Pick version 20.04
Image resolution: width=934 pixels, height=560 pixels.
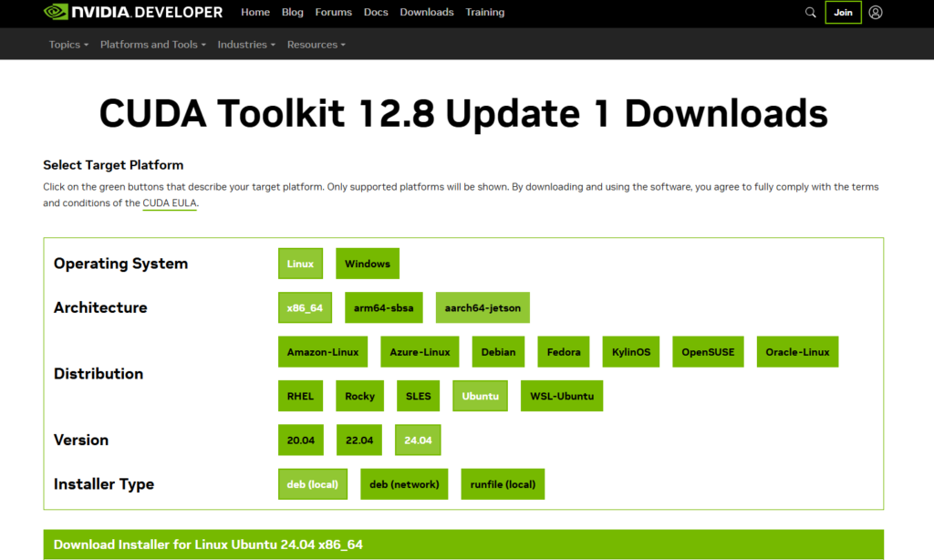[301, 440]
